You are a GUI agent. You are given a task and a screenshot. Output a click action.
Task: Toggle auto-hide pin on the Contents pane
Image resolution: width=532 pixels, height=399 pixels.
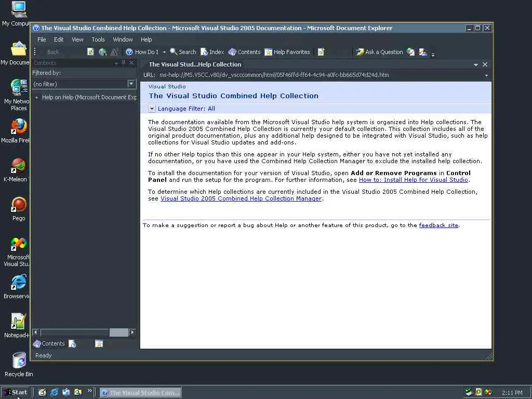(124, 63)
